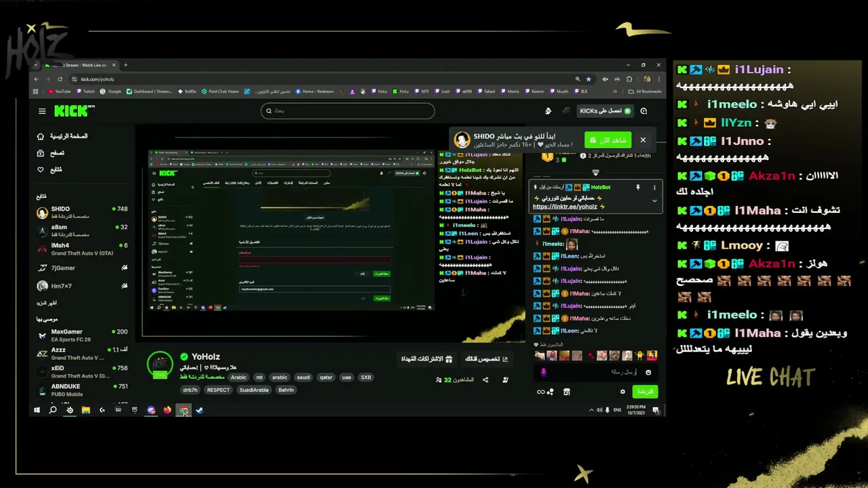Open the emoji picker in chat
Viewport: 868px width, 488px height.
pos(648,372)
